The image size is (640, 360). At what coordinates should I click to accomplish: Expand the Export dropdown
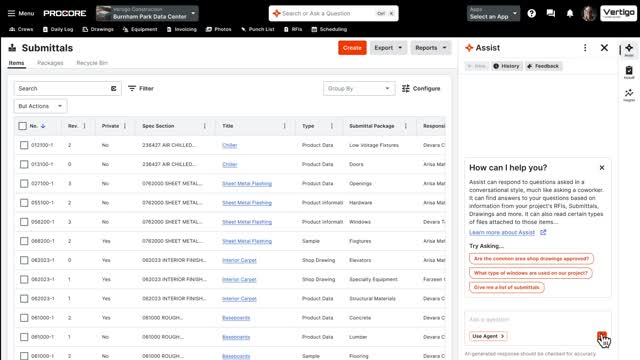[388, 48]
